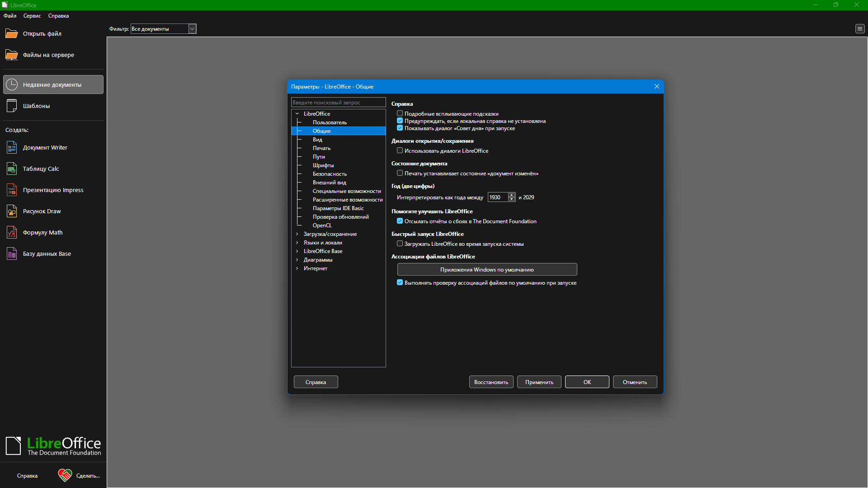Open the Filter All Documents dropdown
Screen dimensions: 868x488
click(x=192, y=29)
